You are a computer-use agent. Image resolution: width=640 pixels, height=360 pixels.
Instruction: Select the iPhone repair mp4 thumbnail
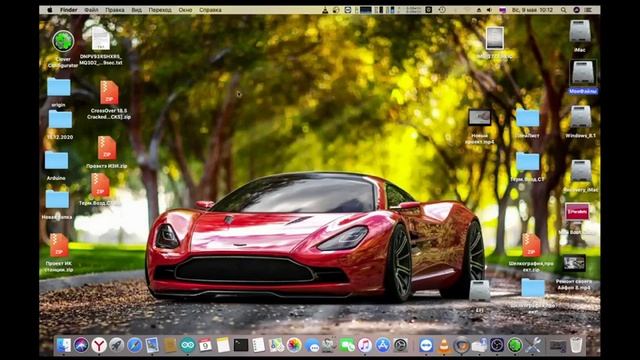pyautogui.click(x=574, y=263)
